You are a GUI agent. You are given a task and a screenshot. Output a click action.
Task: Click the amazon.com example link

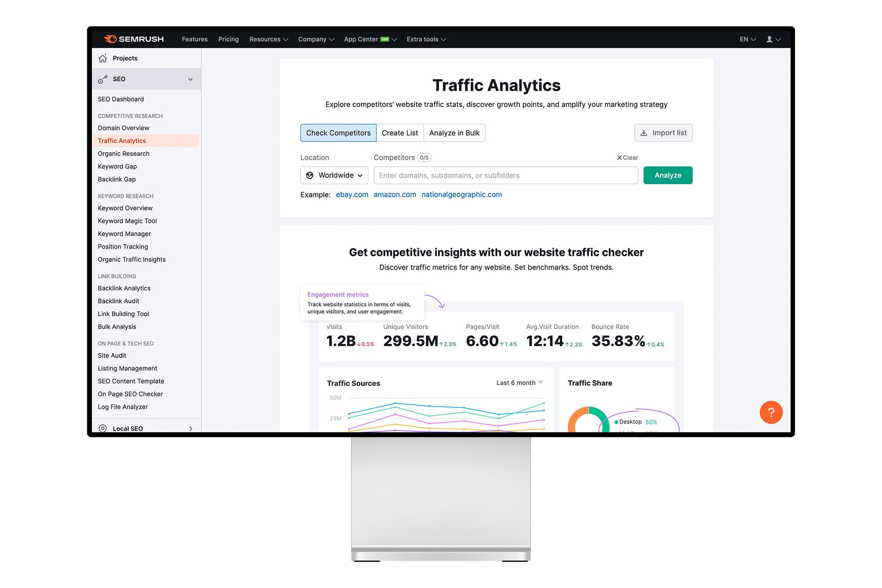click(x=394, y=194)
